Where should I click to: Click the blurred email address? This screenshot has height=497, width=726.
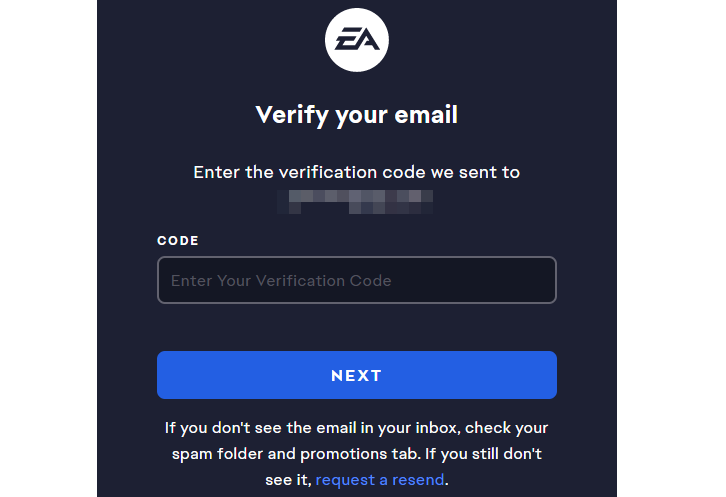tap(357, 199)
